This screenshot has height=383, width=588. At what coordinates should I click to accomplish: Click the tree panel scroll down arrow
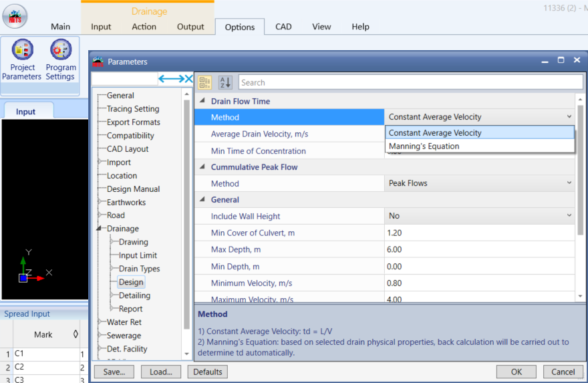pos(186,354)
